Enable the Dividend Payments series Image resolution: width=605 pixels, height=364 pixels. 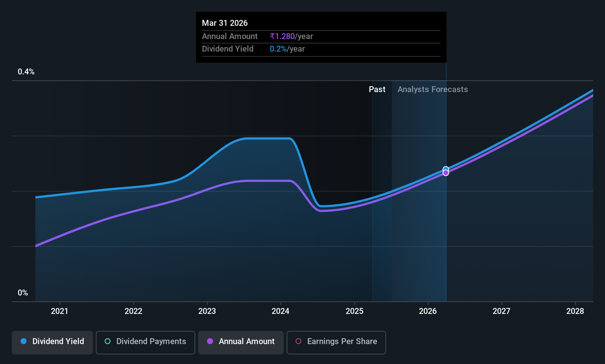[146, 342]
